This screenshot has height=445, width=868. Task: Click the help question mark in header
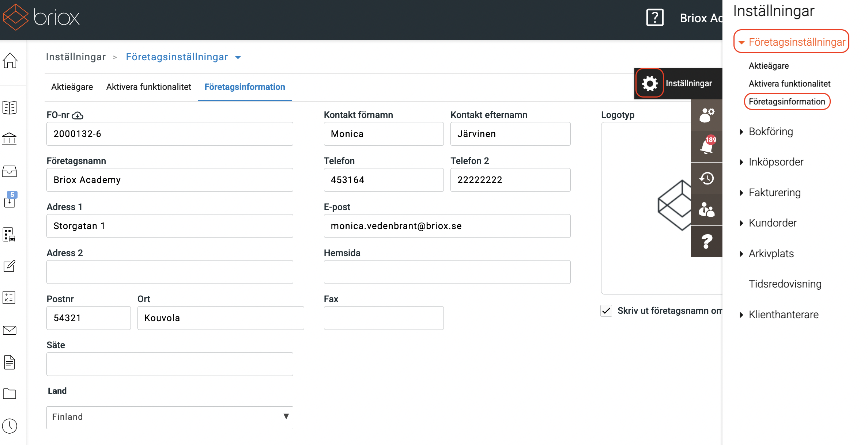tap(655, 18)
